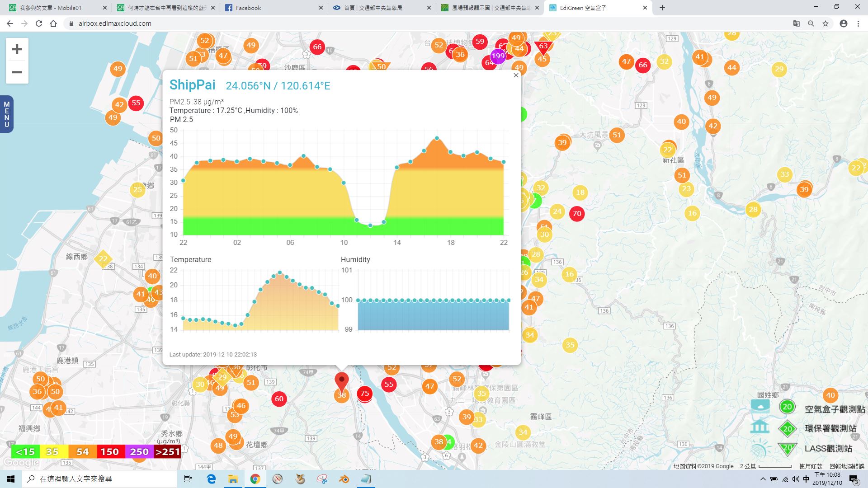Open the Terms of Use map link
Viewport: 868px width, 488px height.
[811, 466]
